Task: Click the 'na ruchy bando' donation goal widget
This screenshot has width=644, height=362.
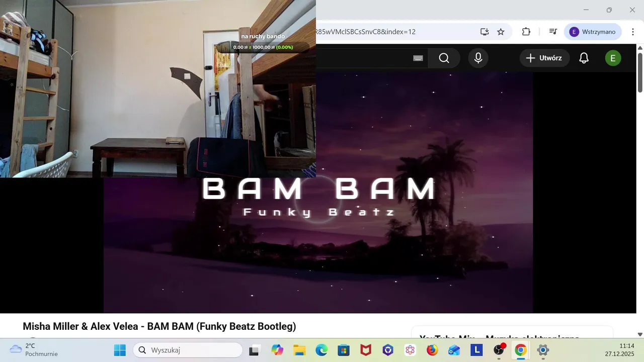Action: point(263,42)
